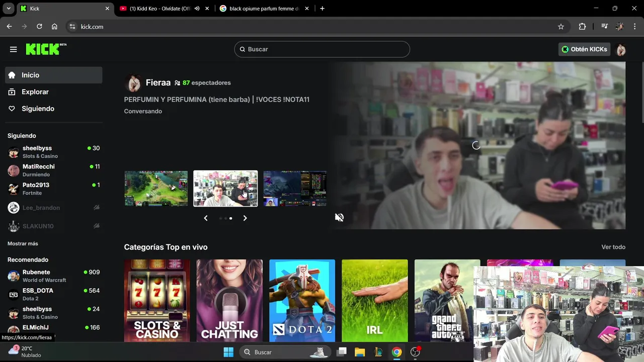Click the Fieraa streamer avatar
The image size is (644, 362).
[133, 83]
